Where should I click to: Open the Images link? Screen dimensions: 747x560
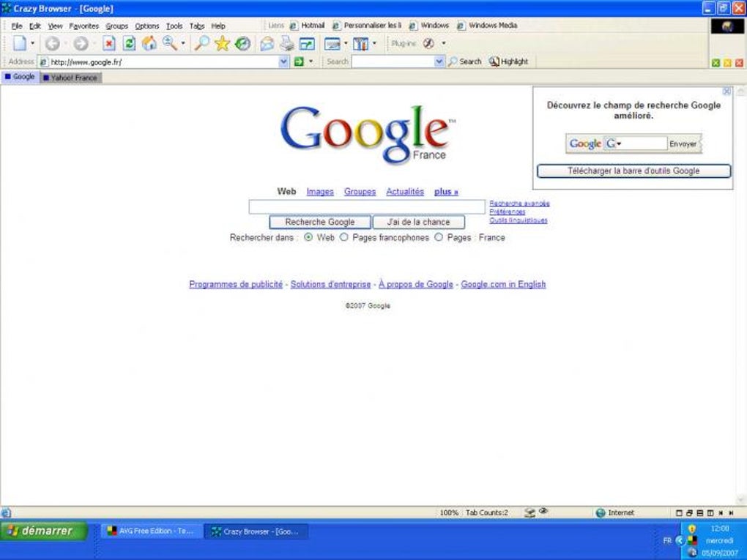click(x=319, y=192)
